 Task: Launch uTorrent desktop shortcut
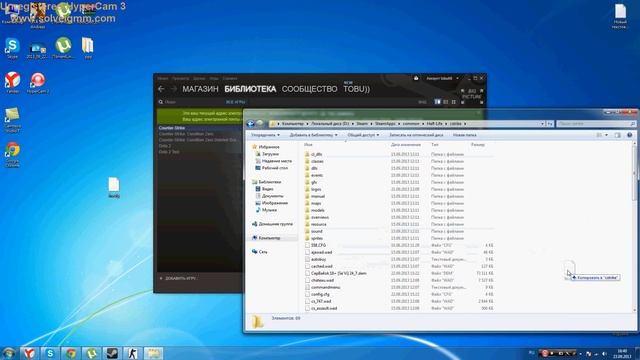click(63, 46)
